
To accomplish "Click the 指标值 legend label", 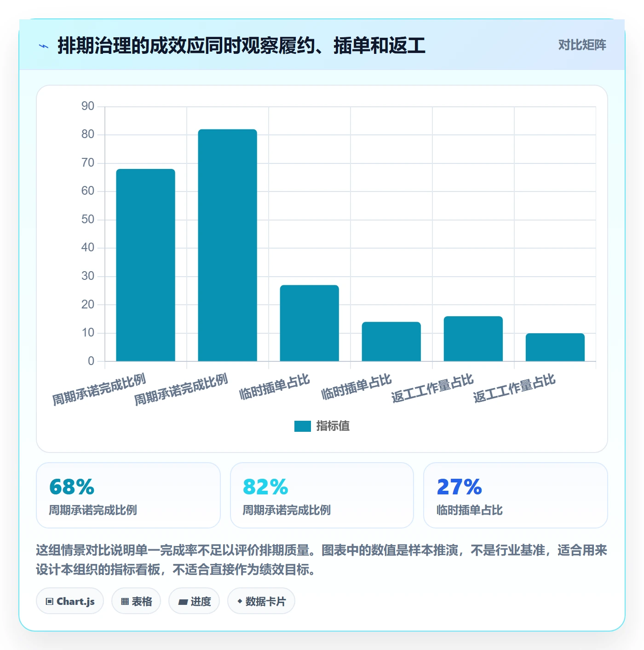I will [333, 426].
